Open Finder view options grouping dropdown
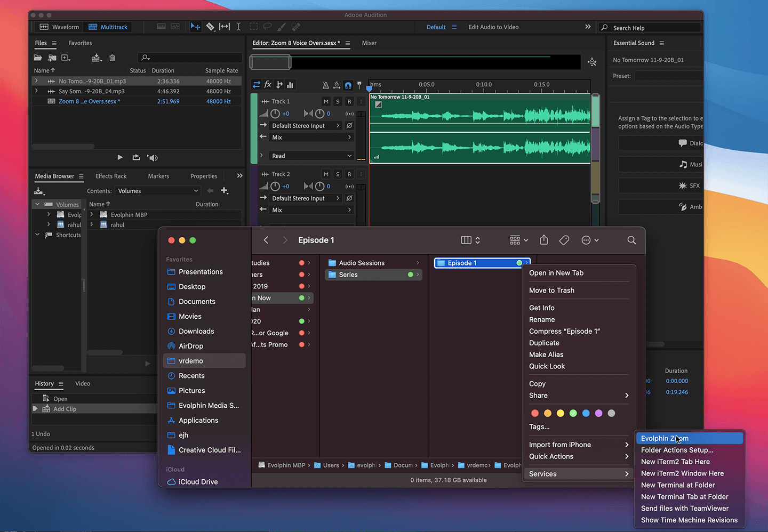 [519, 240]
